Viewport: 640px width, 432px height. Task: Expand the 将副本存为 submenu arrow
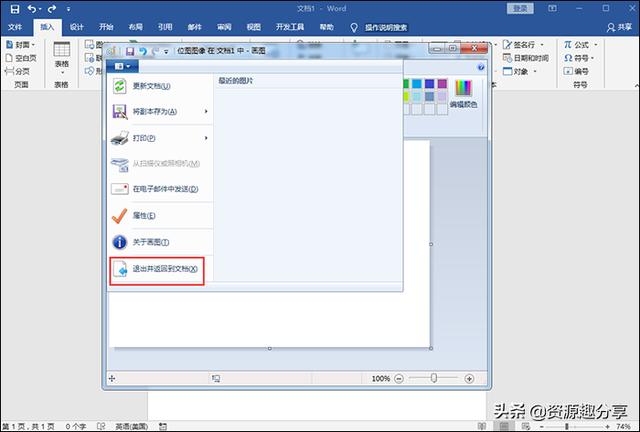coord(206,111)
